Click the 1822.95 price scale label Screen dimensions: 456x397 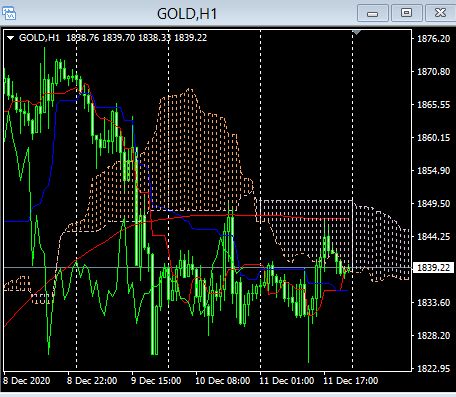pyautogui.click(x=434, y=369)
